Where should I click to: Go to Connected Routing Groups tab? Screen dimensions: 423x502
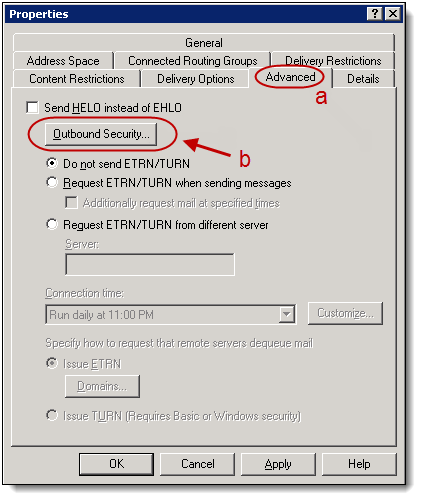click(193, 61)
